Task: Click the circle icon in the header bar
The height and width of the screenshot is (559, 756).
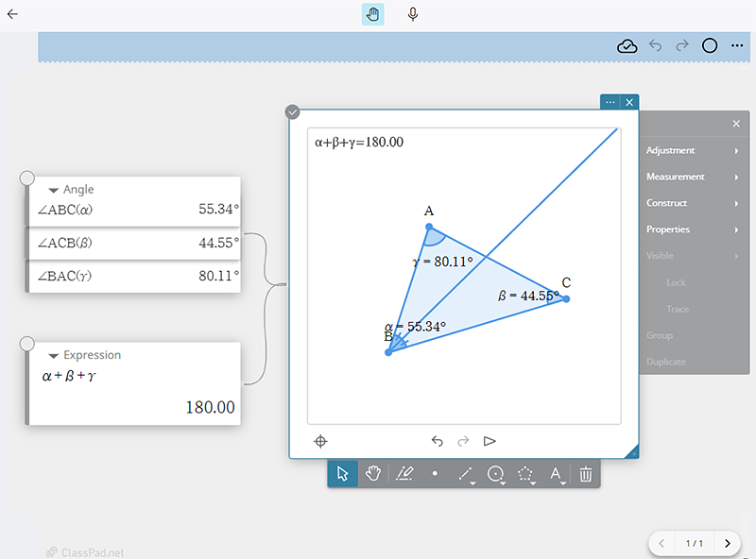Action: coord(710,45)
